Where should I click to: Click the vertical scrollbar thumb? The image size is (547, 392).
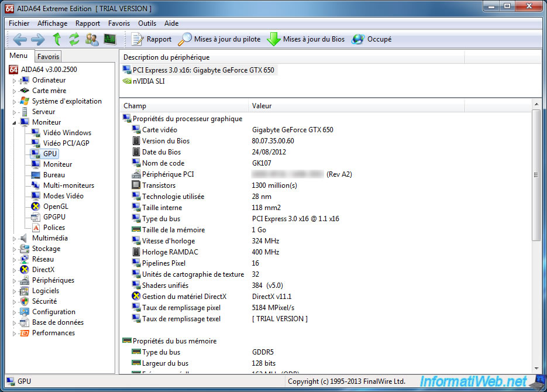(x=536, y=175)
